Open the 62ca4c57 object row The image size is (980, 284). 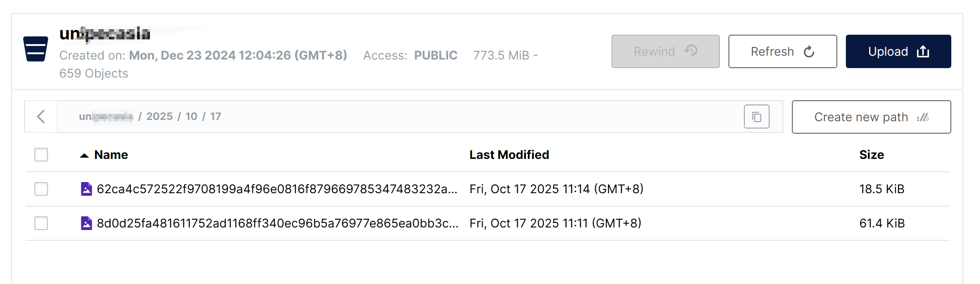point(277,189)
